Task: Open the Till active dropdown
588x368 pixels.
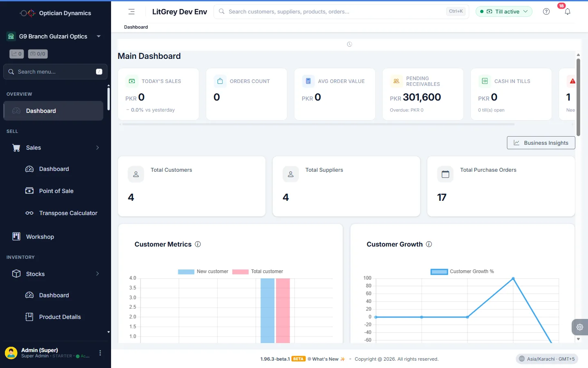Action: tap(504, 11)
